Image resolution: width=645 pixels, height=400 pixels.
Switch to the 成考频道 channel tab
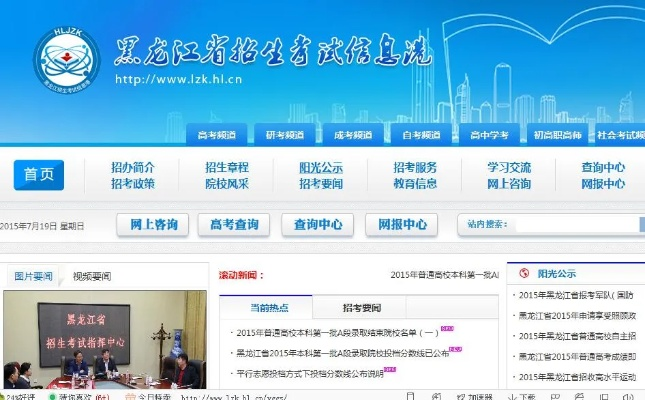pyautogui.click(x=353, y=134)
